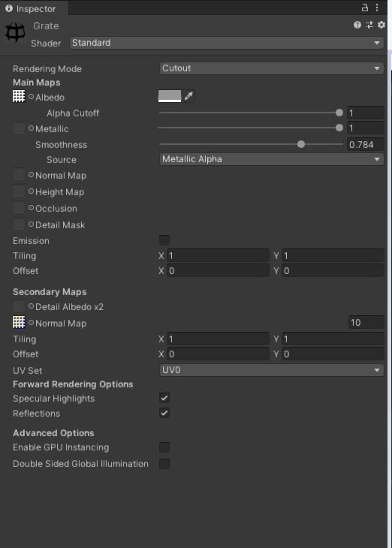Screen dimensions: 392x548
Task: Click the Albedo texture picker circle
Action: tap(31, 97)
